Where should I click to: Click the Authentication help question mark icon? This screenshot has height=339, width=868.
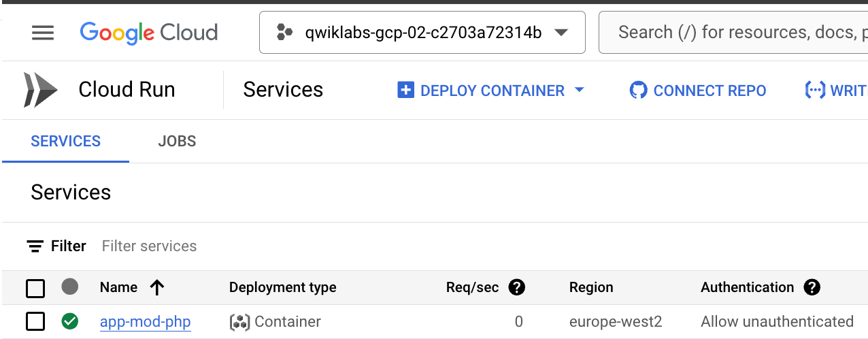coord(812,287)
